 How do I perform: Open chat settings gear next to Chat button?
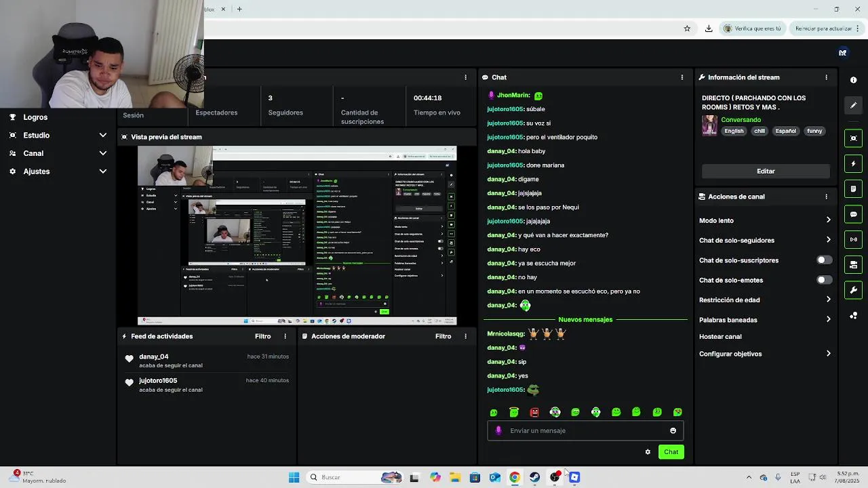coord(648,452)
